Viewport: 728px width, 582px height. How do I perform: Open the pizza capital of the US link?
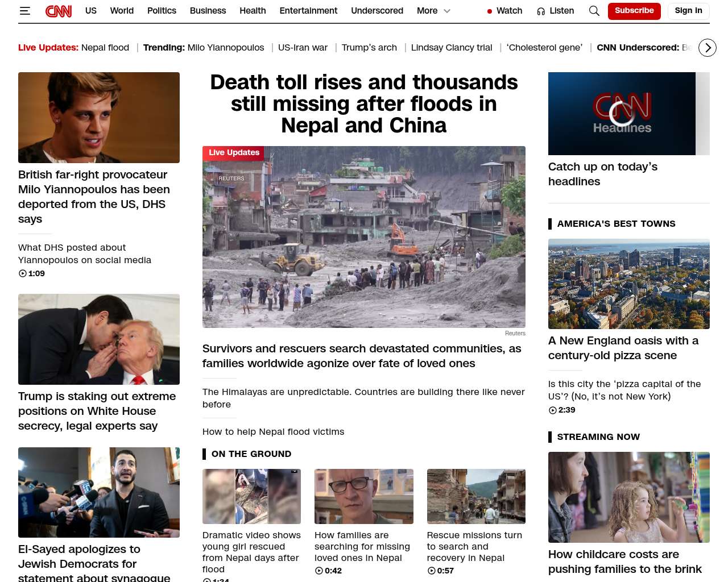624,390
